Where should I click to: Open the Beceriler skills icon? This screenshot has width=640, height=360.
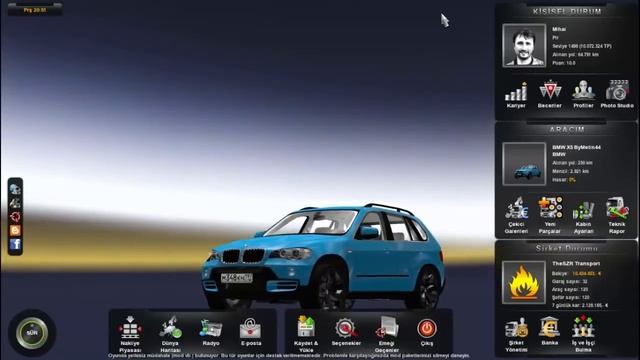click(x=550, y=95)
